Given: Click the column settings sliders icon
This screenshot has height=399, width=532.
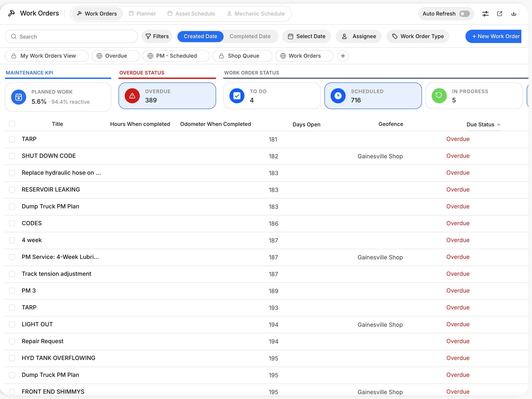Looking at the screenshot, I should pyautogui.click(x=485, y=14).
